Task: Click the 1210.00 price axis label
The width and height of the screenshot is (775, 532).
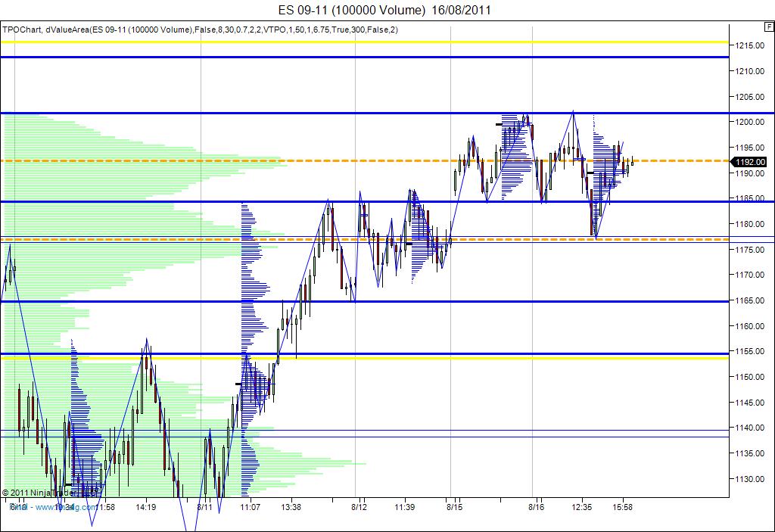Action: point(750,71)
